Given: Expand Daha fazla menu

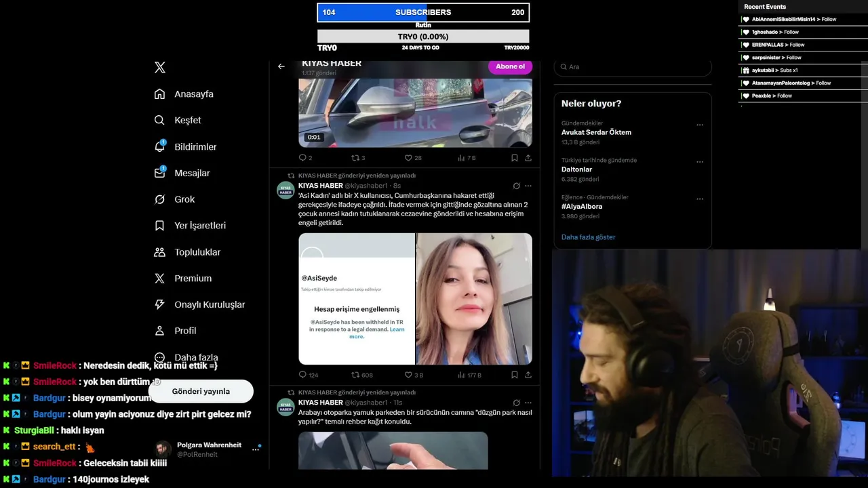Looking at the screenshot, I should (186, 357).
